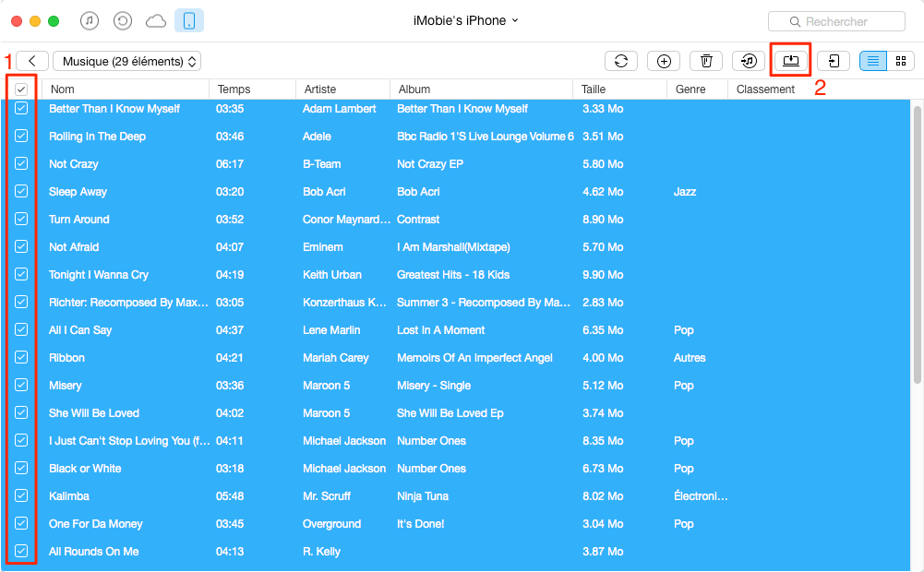
Task: Select the device phone icon
Action: tap(189, 21)
